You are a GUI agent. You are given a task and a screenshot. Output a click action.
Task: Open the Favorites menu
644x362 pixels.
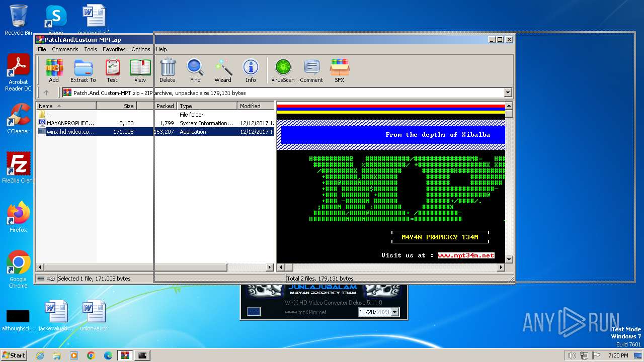click(x=114, y=49)
